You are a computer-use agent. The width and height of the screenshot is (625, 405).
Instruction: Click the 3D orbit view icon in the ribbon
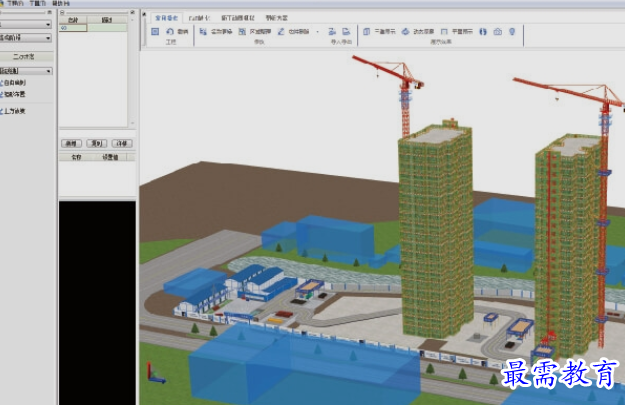click(x=405, y=31)
